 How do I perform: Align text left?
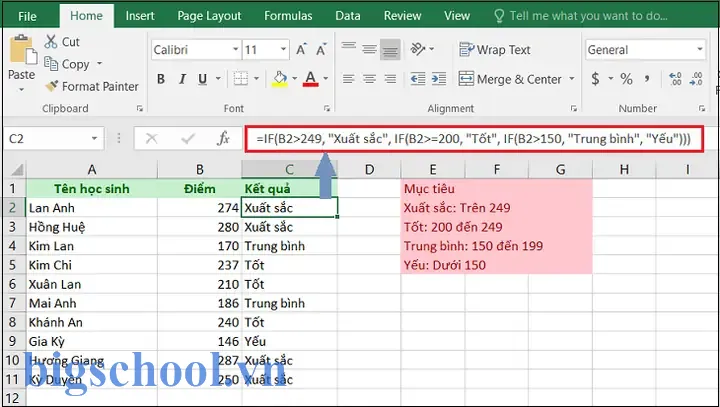(x=349, y=79)
